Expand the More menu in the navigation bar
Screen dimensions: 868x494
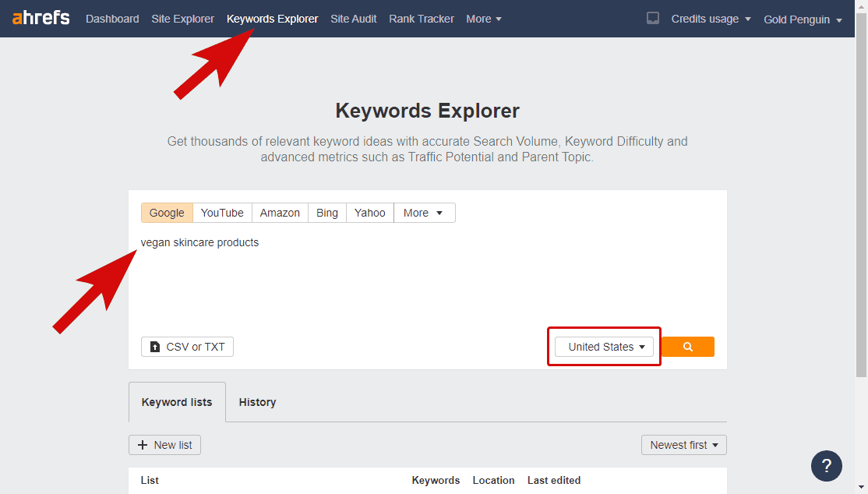click(484, 19)
